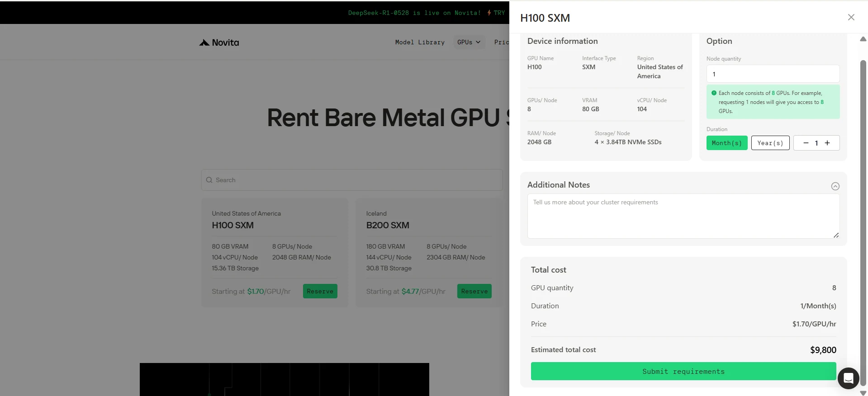Image resolution: width=868 pixels, height=396 pixels.
Task: Click the Novita logo
Action: (x=219, y=42)
